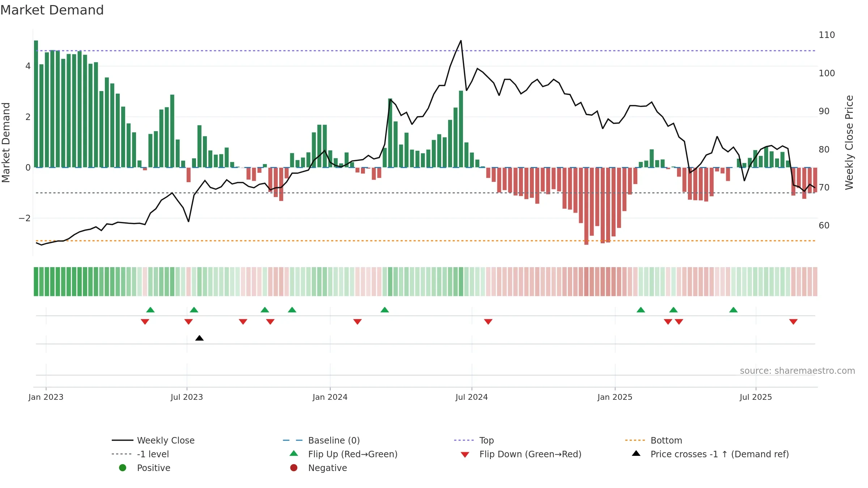Toggle the -1 level legend label
Viewport: 868px width, 488px height.
point(153,454)
